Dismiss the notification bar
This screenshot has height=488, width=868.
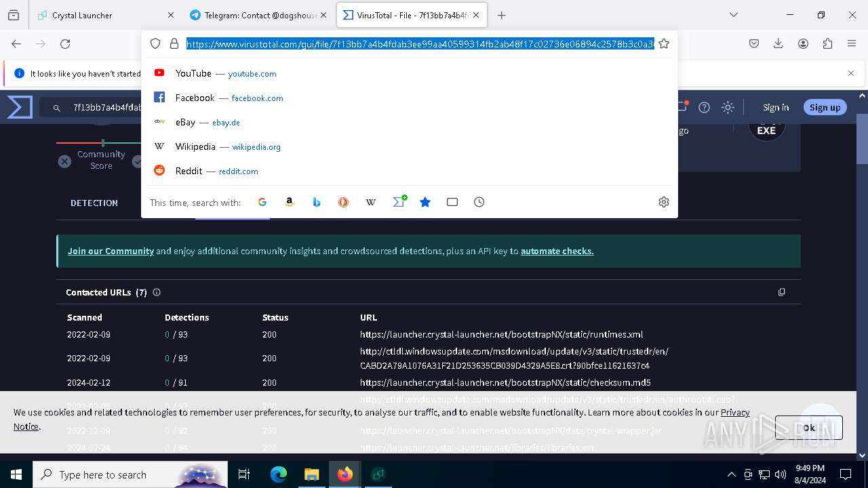tap(851, 73)
